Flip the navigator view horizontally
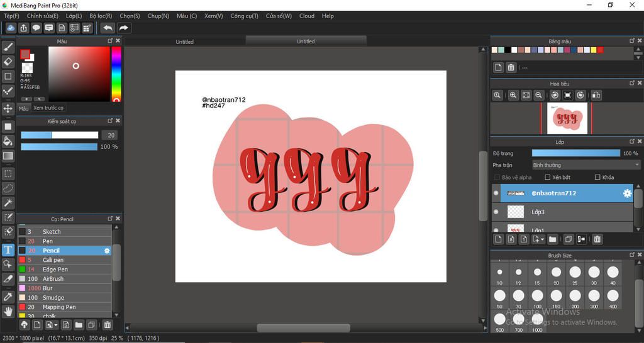This screenshot has height=343, width=644. [x=596, y=95]
